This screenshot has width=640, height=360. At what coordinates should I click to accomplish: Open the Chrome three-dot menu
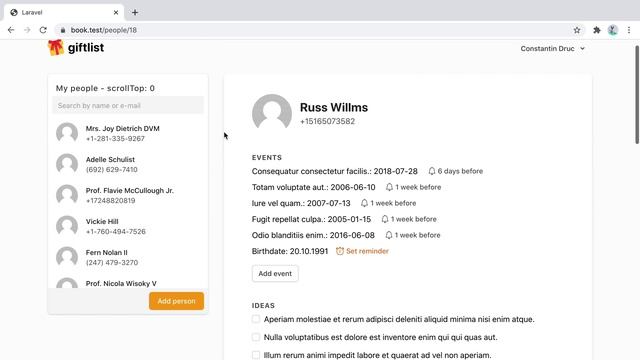(x=629, y=30)
